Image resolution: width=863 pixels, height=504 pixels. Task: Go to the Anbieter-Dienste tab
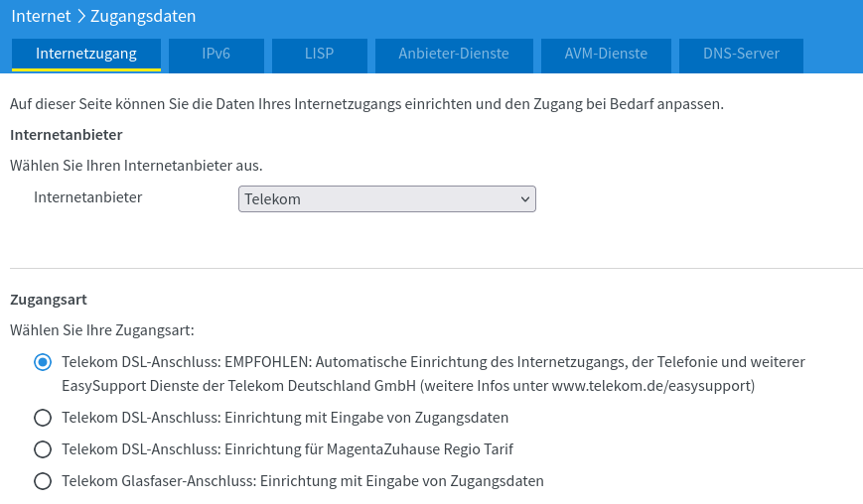click(x=454, y=54)
